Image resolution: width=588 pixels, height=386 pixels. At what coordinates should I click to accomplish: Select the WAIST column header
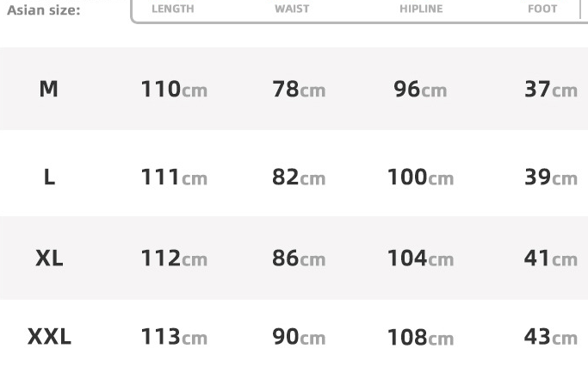[x=292, y=9]
